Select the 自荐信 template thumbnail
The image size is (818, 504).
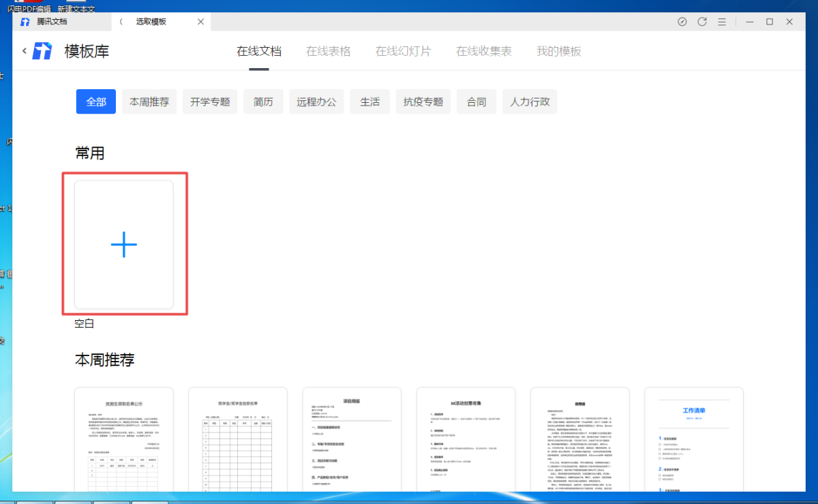coord(580,439)
